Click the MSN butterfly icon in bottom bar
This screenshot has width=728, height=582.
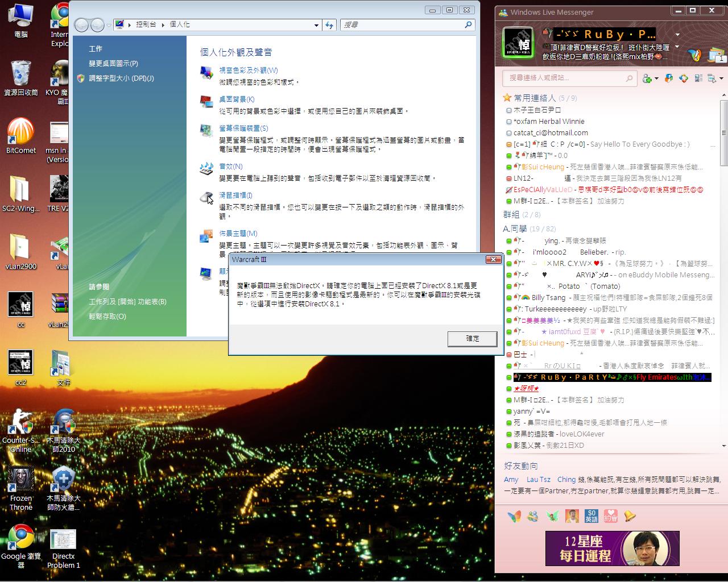pyautogui.click(x=514, y=516)
